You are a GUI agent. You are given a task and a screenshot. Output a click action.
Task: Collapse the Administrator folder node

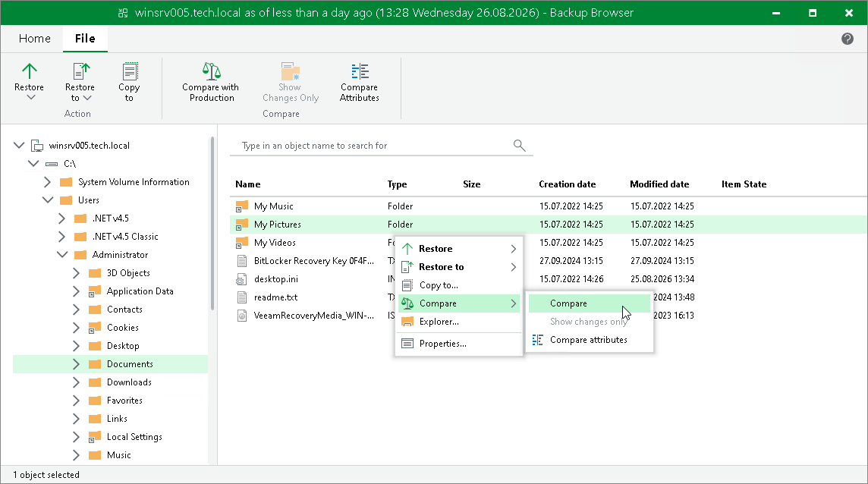[62, 255]
